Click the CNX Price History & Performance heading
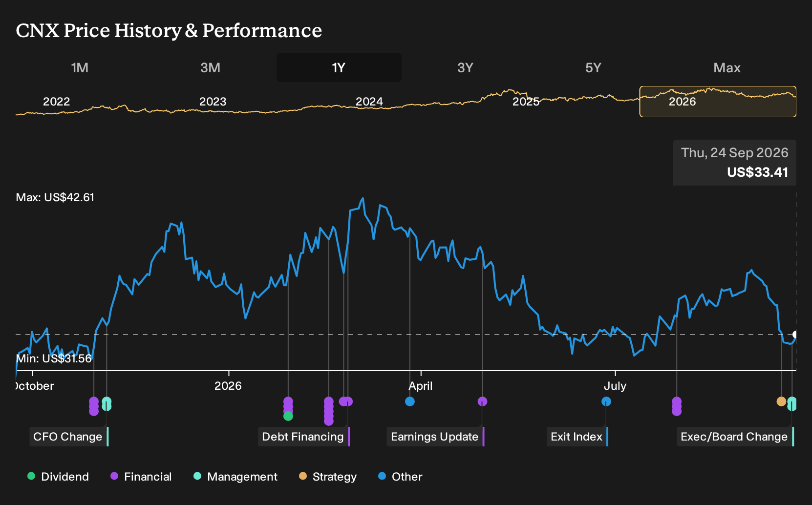This screenshot has width=812, height=505. 169,30
